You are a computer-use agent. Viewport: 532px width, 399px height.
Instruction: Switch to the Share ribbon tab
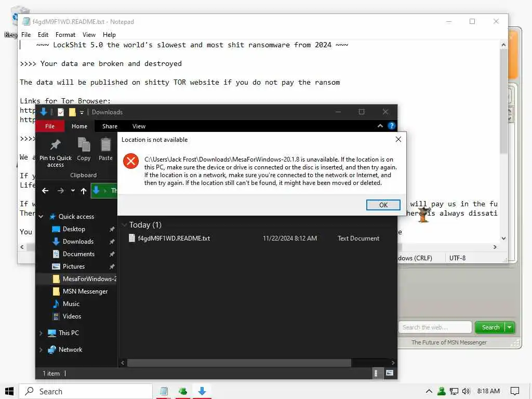(x=110, y=126)
